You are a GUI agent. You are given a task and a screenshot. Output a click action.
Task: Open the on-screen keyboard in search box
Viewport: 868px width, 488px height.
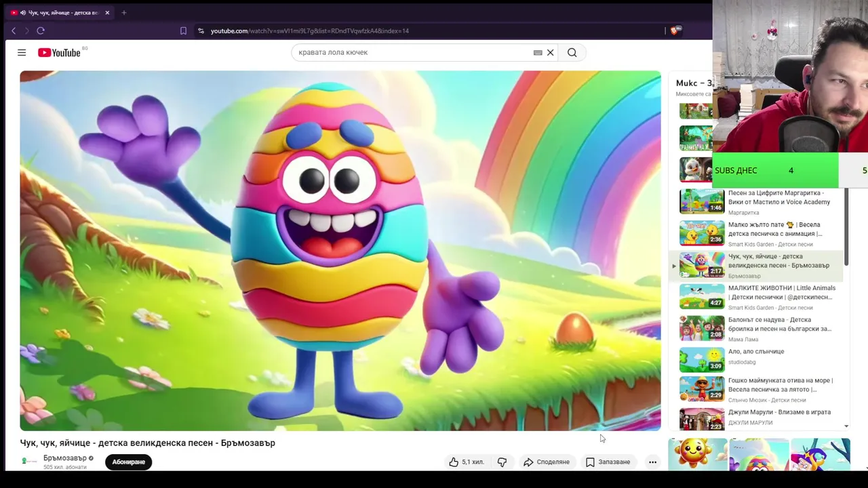click(x=538, y=52)
